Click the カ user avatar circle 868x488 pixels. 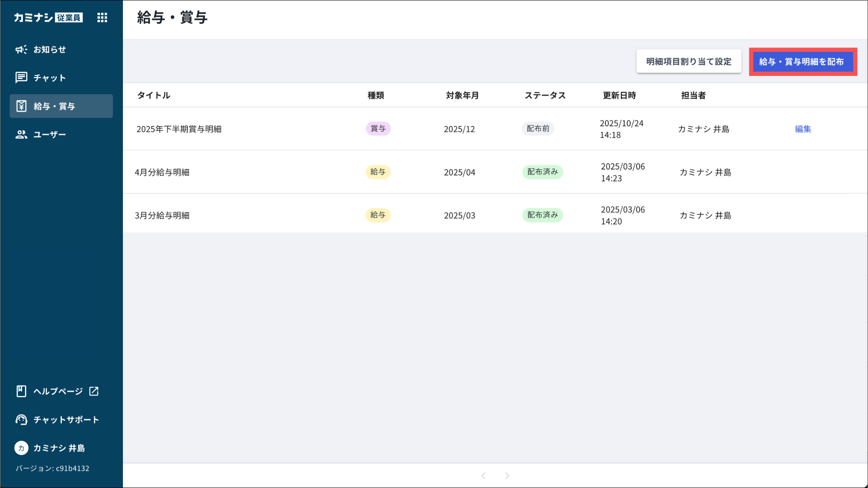pos(21,448)
